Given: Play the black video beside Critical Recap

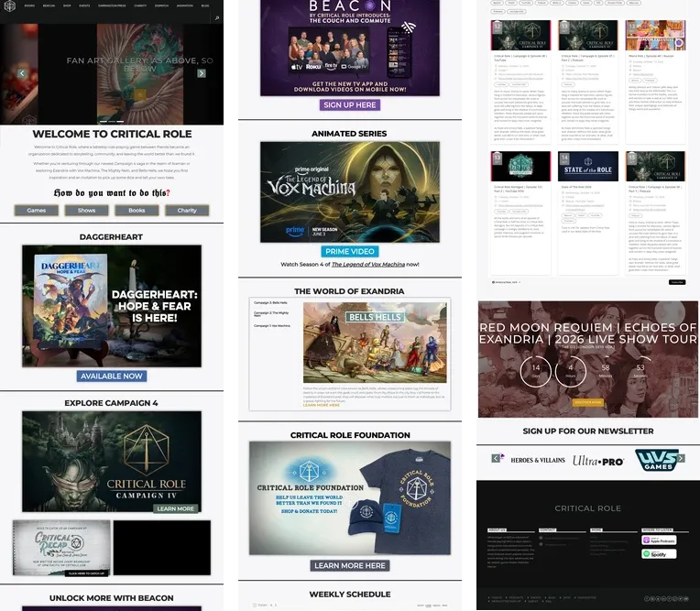Looking at the screenshot, I should [x=162, y=548].
